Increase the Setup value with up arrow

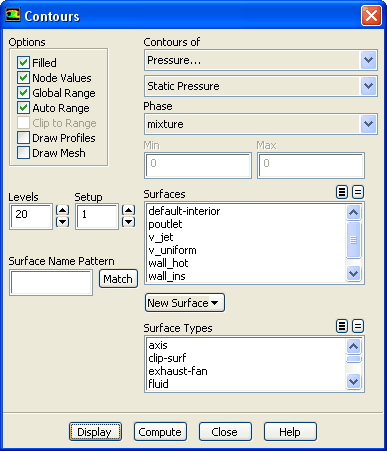pos(128,210)
